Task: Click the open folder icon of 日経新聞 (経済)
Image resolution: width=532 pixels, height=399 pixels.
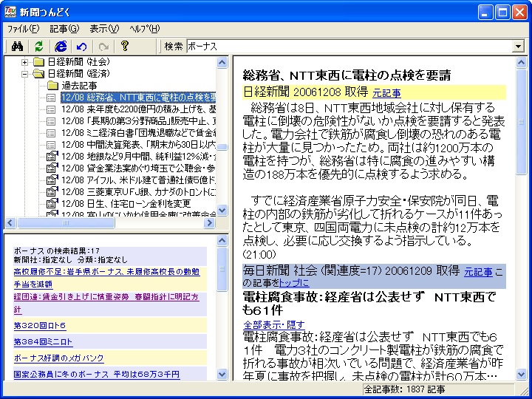Action: click(x=39, y=74)
